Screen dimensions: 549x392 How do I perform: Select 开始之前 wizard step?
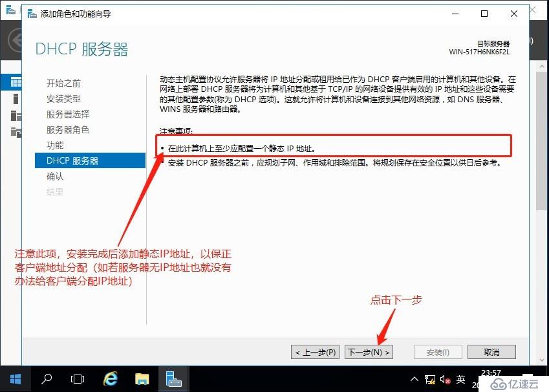click(64, 83)
